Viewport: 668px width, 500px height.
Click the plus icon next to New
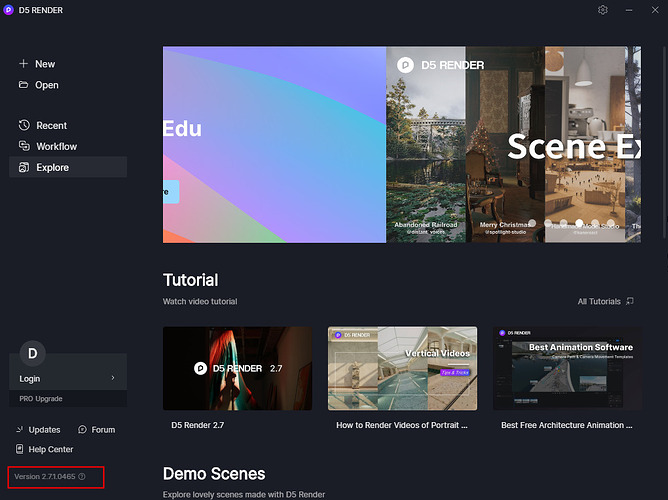23,64
